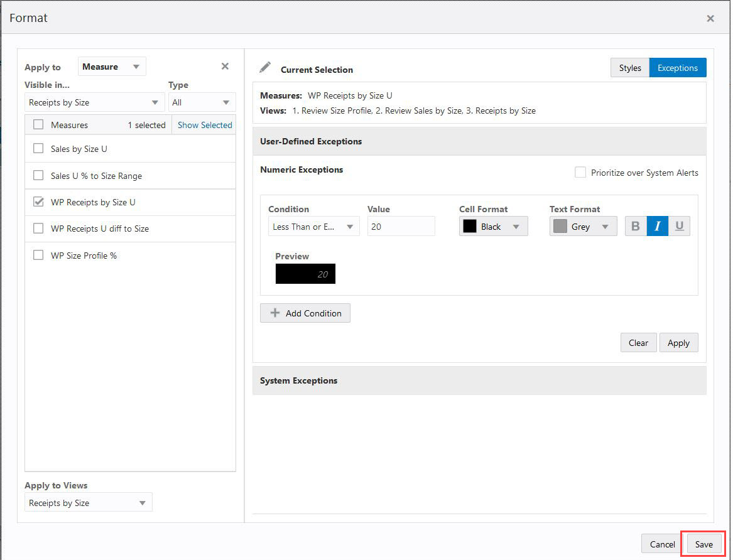Click the '1 selected' count text
Image resolution: width=733 pixels, height=560 pixels.
pos(146,125)
